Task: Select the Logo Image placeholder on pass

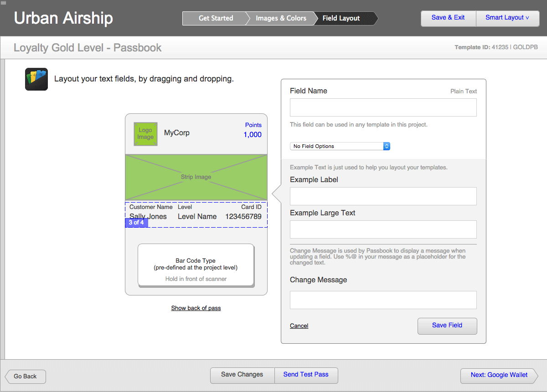Action: [x=145, y=134]
